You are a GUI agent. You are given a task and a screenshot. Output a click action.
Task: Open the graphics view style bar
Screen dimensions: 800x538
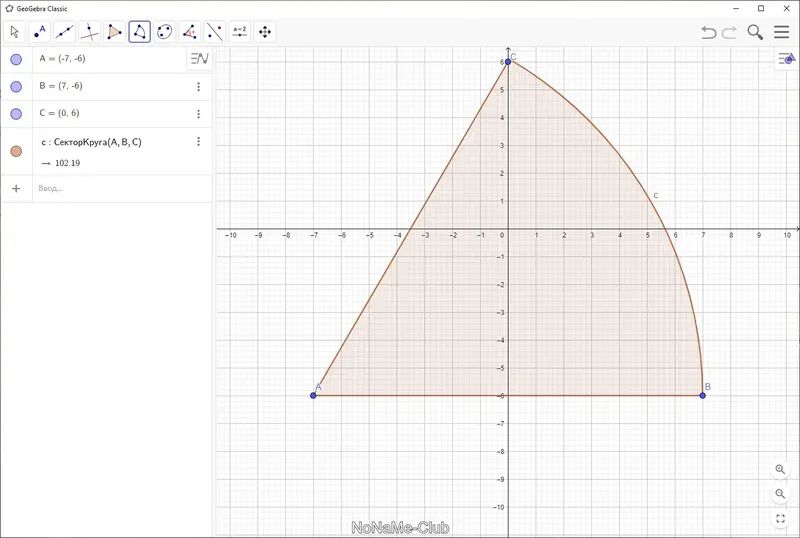[x=787, y=59]
